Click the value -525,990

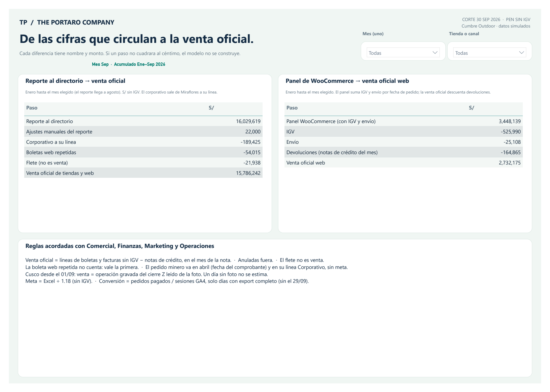(511, 132)
